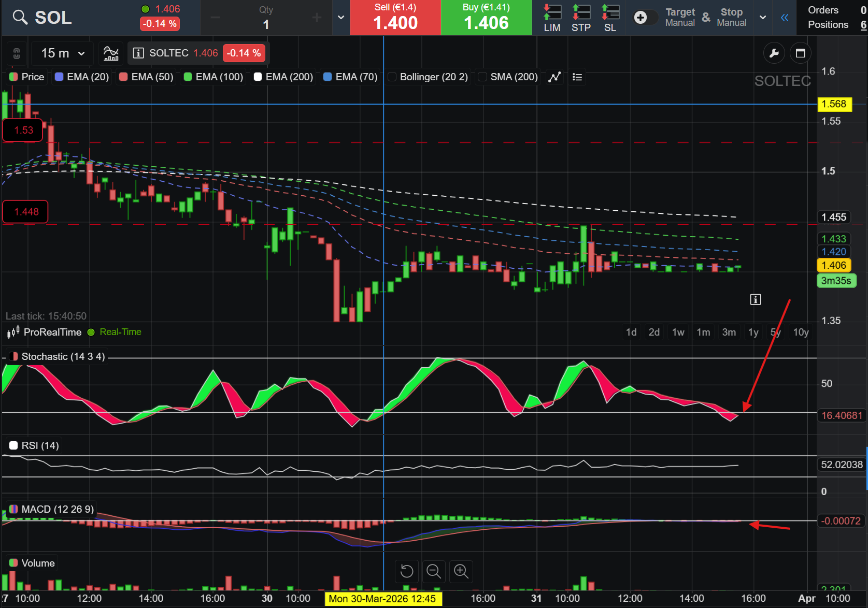Enable Bollinger (20 2) indicator
Viewport: 868px width, 608px height.
click(428, 77)
